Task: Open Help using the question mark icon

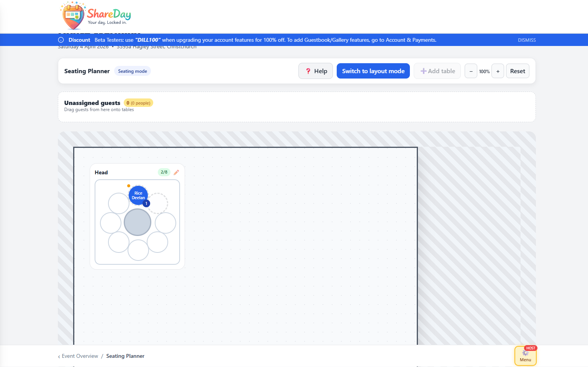Action: tap(308, 71)
